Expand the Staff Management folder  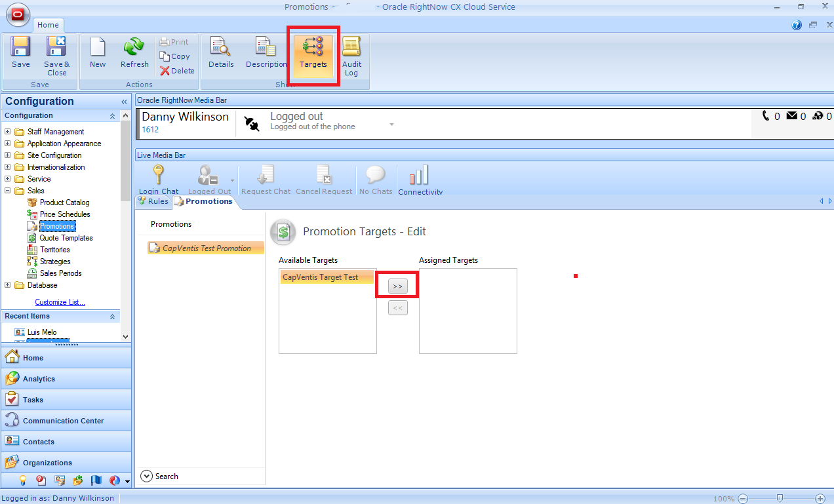pyautogui.click(x=8, y=132)
